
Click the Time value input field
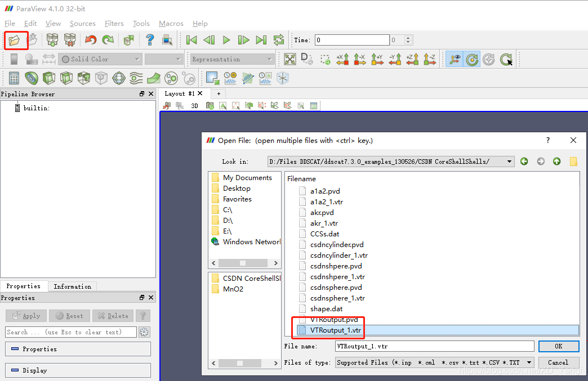(352, 40)
